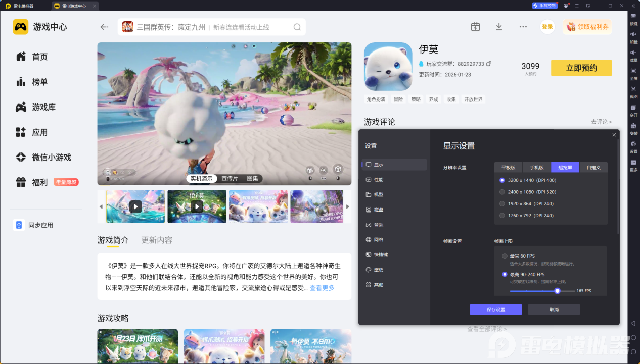Screen dimensions: 640x364
Task: Click the 登录 login button
Action: (547, 27)
